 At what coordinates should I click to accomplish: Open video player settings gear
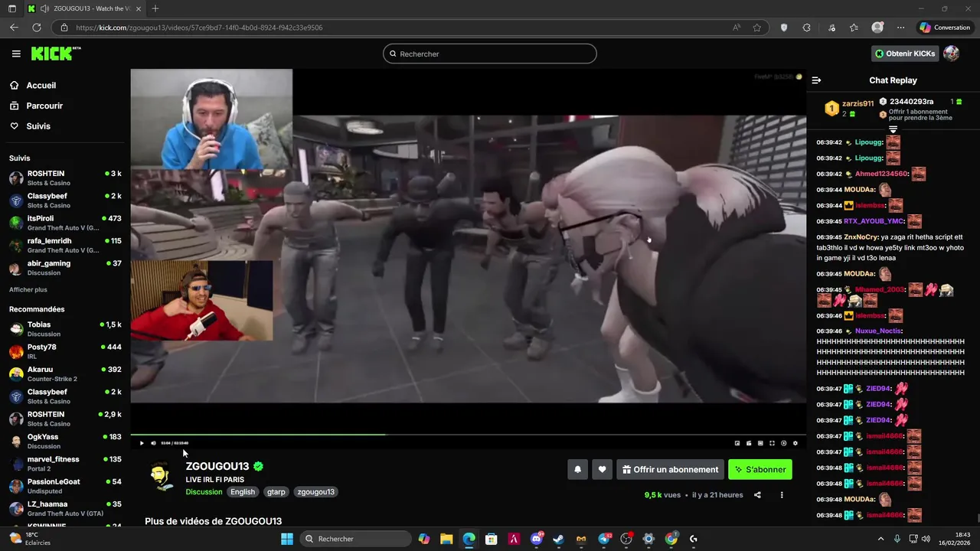[795, 443]
